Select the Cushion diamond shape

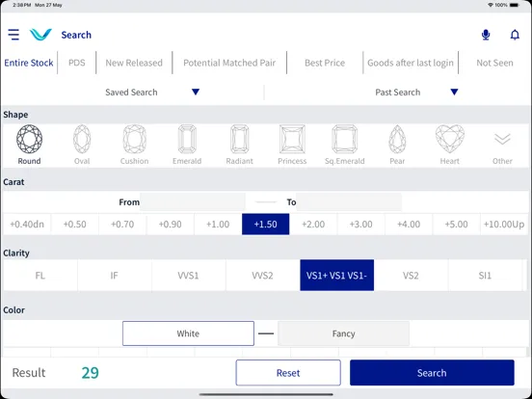tap(134, 145)
